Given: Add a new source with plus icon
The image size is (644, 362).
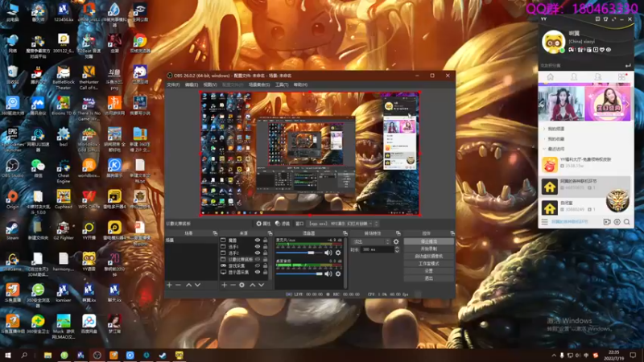Looking at the screenshot, I should pyautogui.click(x=225, y=285).
